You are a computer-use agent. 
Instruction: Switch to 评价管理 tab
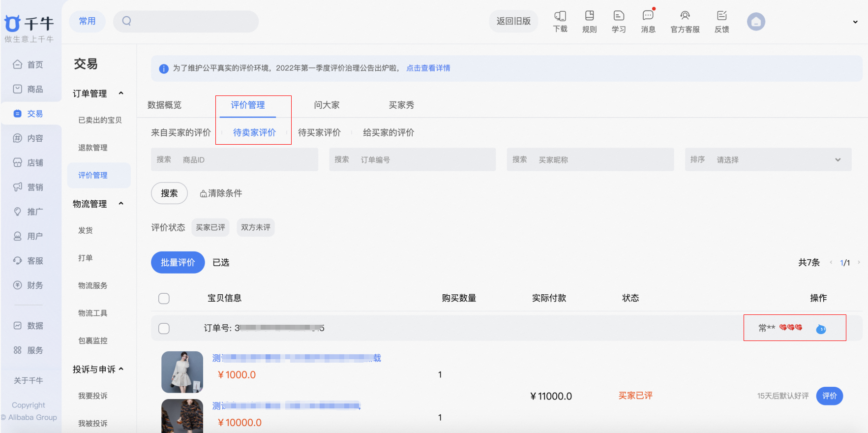coord(248,105)
